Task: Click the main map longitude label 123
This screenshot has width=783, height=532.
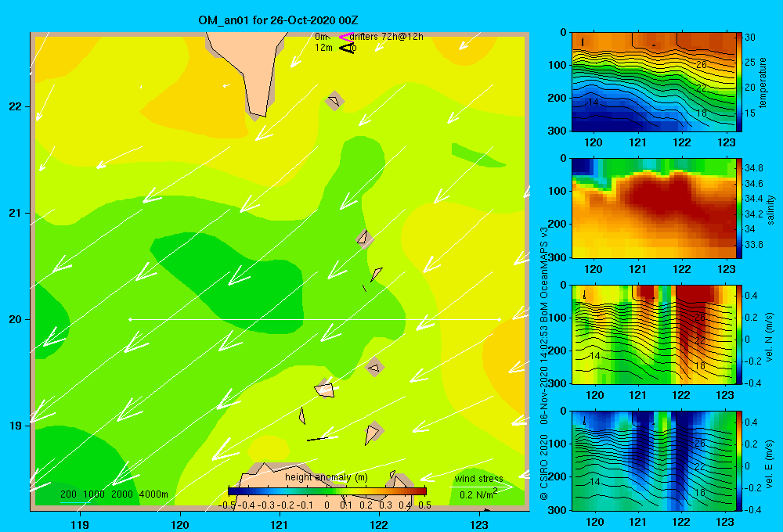Action: (x=479, y=524)
